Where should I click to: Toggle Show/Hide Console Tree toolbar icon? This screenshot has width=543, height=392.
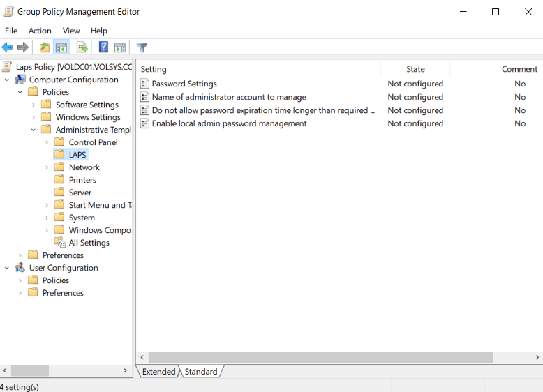(61, 47)
